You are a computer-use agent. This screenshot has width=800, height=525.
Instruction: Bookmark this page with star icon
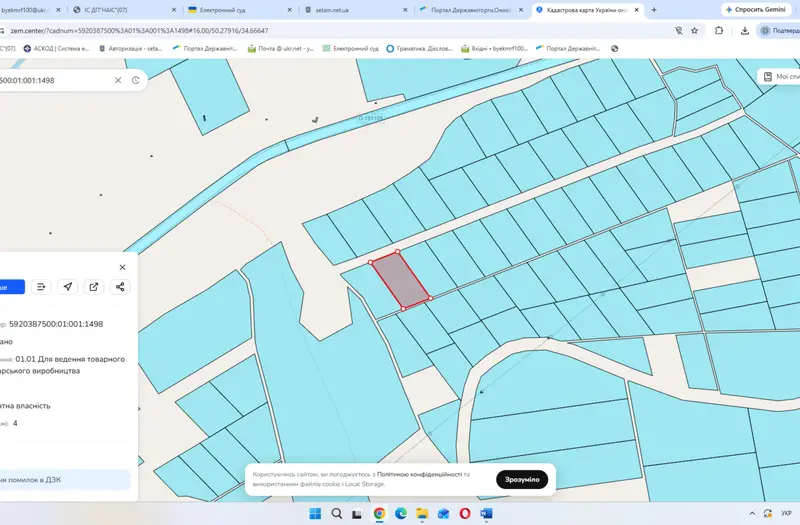click(x=694, y=31)
